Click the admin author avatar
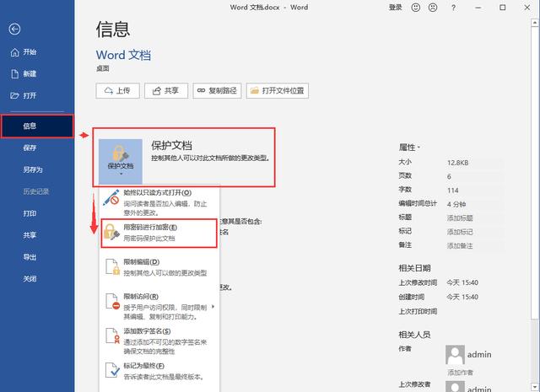The image size is (540, 392). pyautogui.click(x=455, y=355)
